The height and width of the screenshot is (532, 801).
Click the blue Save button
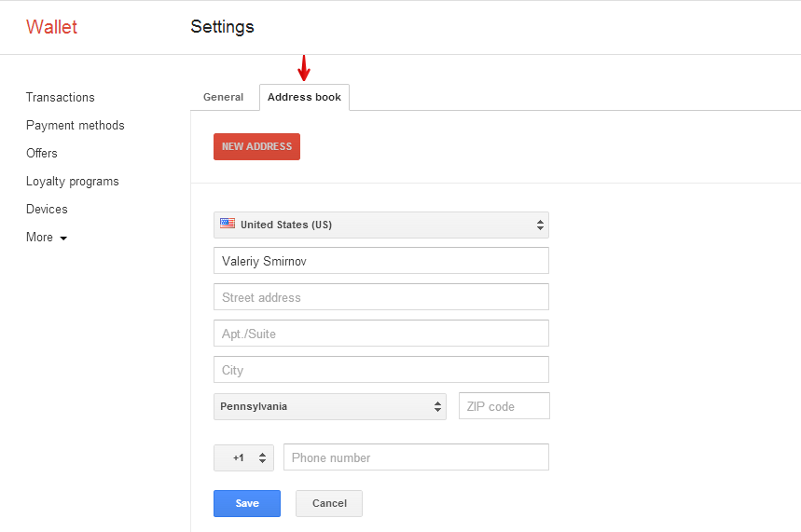tap(247, 503)
